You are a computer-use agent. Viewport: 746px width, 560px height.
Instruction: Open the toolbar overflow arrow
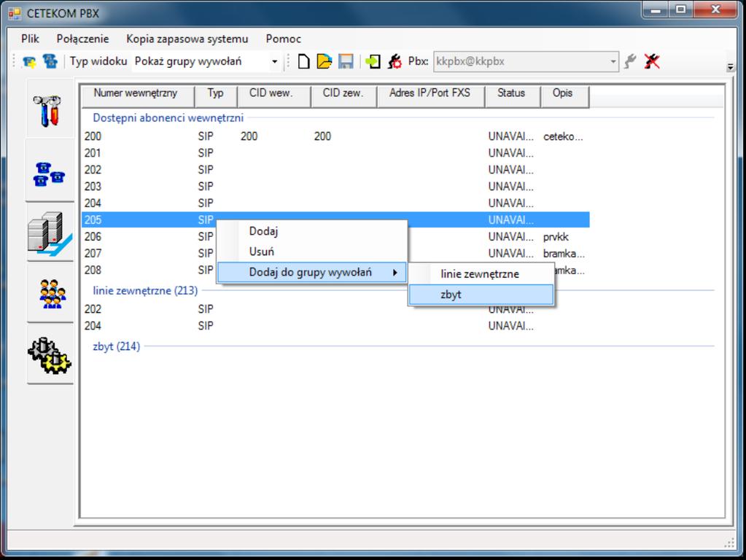point(730,67)
